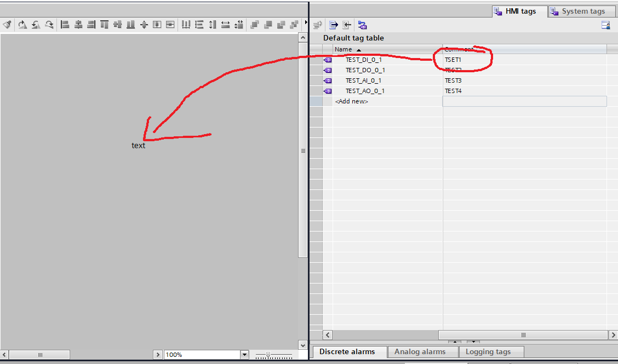Align selected objects to the right
Viewport: 618px width, 364px height.
point(91,25)
